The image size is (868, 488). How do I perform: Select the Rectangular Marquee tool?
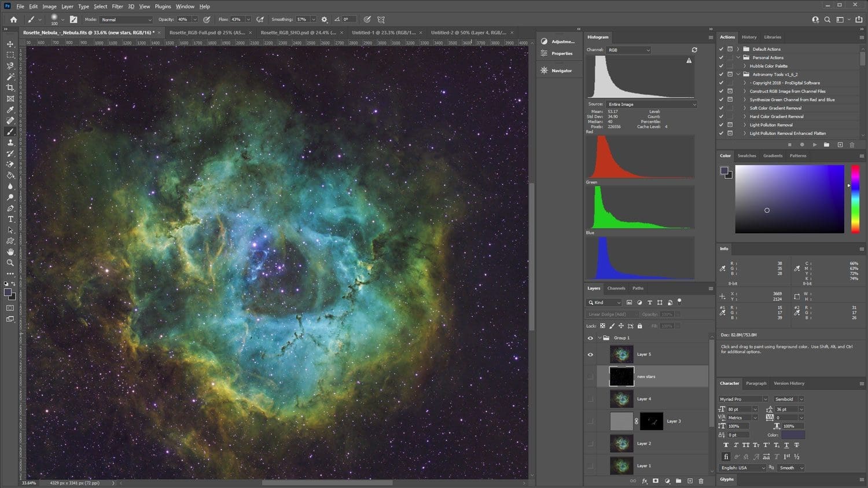coord(10,55)
